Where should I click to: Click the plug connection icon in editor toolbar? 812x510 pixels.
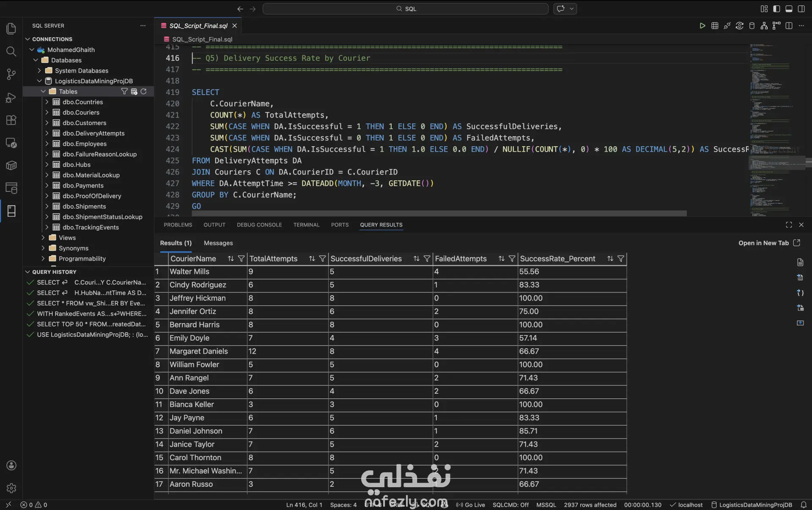point(727,26)
